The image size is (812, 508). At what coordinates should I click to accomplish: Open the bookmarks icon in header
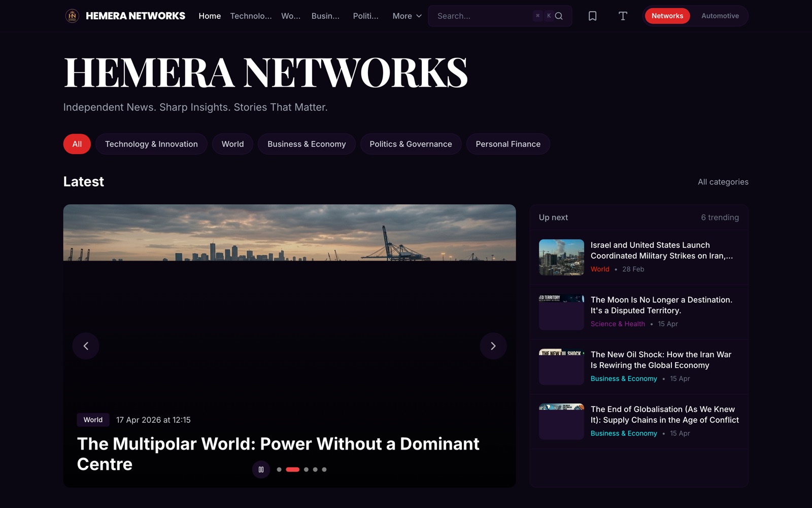tap(592, 16)
